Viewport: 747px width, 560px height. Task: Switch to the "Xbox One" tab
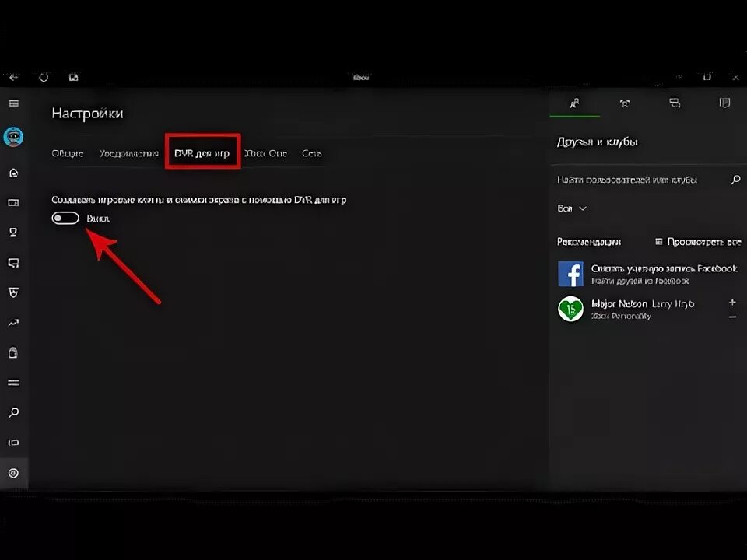(265, 153)
